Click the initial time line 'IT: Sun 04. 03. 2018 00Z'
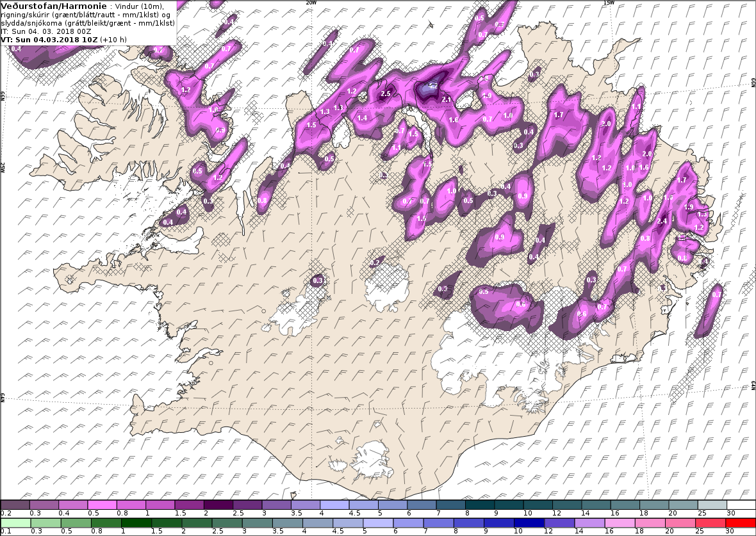The width and height of the screenshot is (756, 536). click(45, 31)
